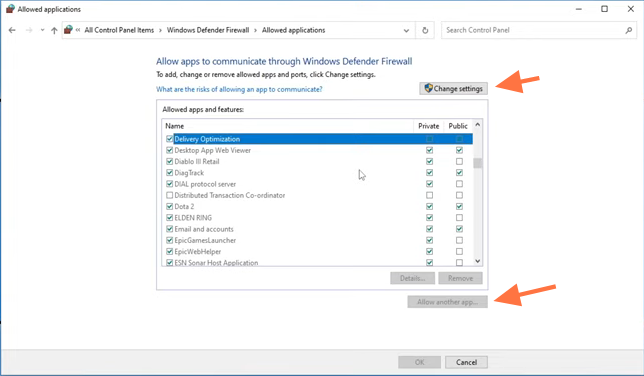644x376 pixels.
Task: Click the search magnifier icon
Action: (x=628, y=30)
